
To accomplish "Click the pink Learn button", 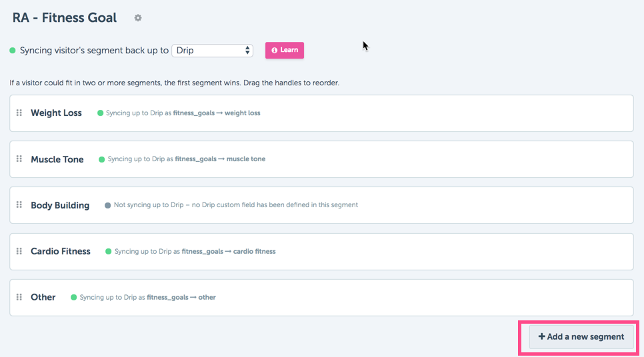I will coord(285,50).
